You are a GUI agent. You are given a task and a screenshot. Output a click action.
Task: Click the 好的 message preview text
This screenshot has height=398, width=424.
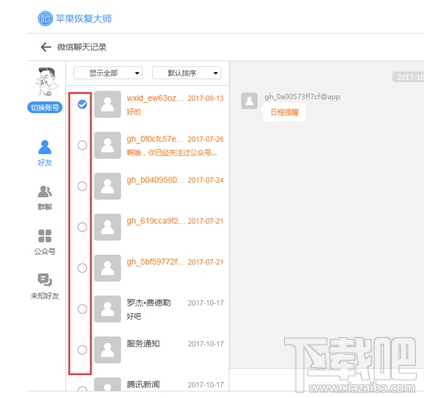pos(134,112)
